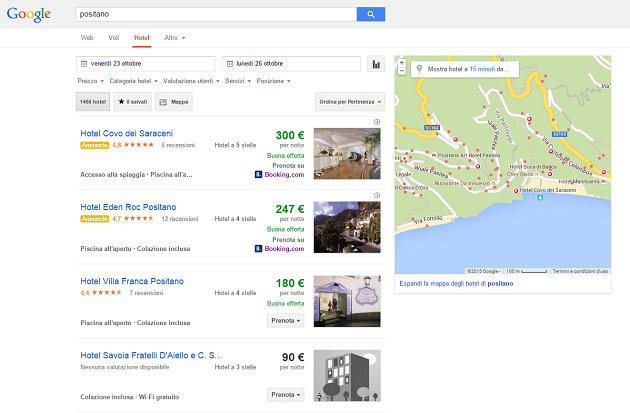Open the Valutazione utenti filter
The image size is (630, 413).
click(x=191, y=81)
